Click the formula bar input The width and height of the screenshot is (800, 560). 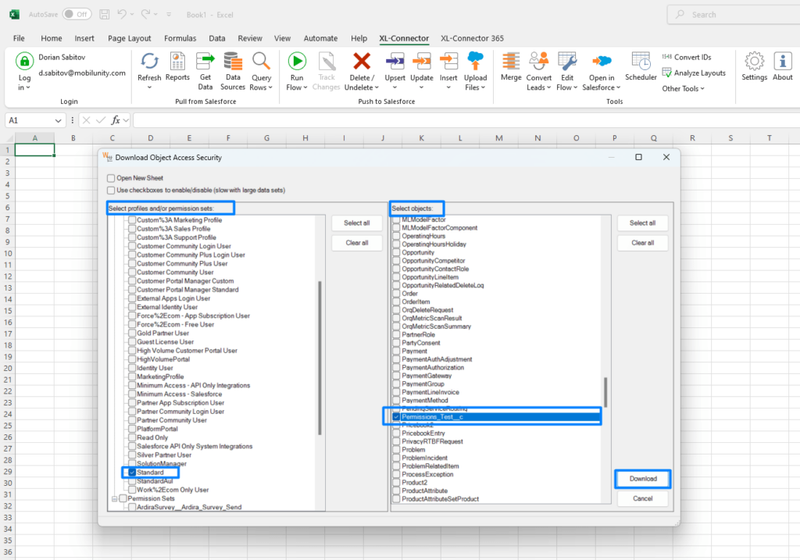(x=466, y=120)
